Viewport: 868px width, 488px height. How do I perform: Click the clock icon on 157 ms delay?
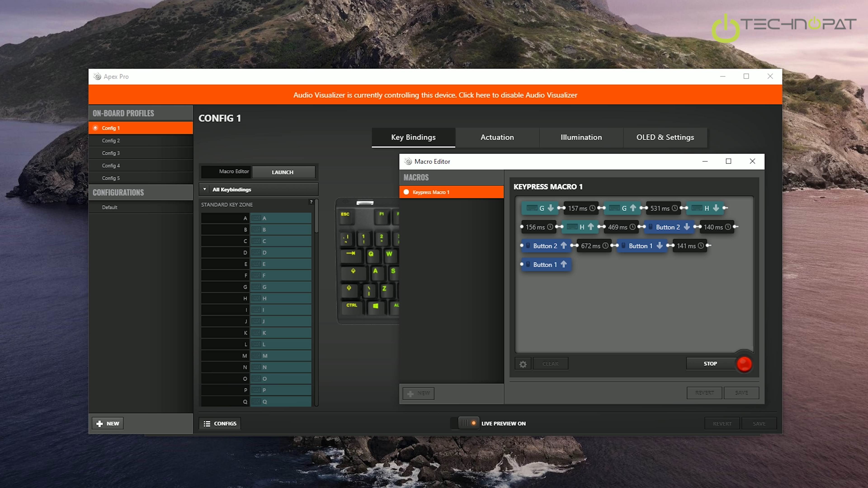tap(592, 208)
